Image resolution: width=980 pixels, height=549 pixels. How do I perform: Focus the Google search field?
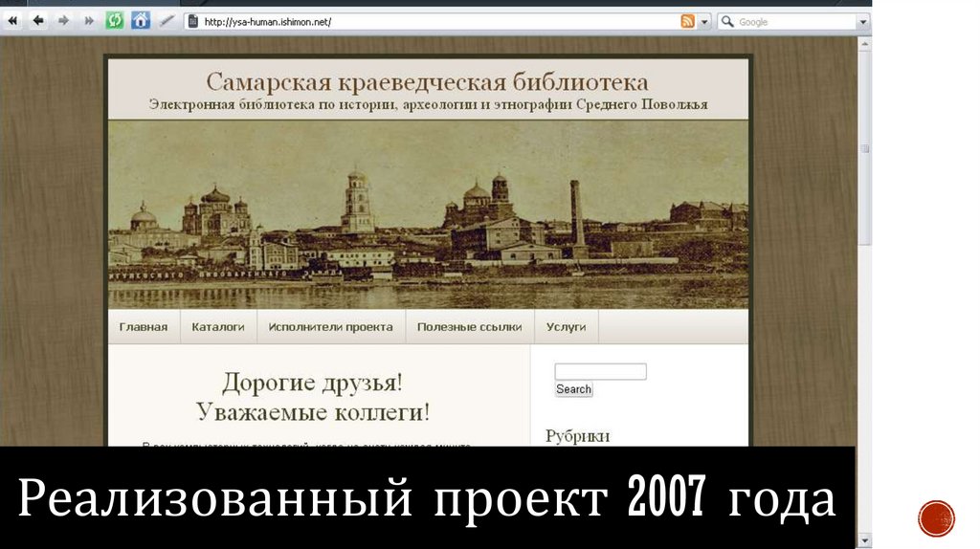click(x=795, y=22)
